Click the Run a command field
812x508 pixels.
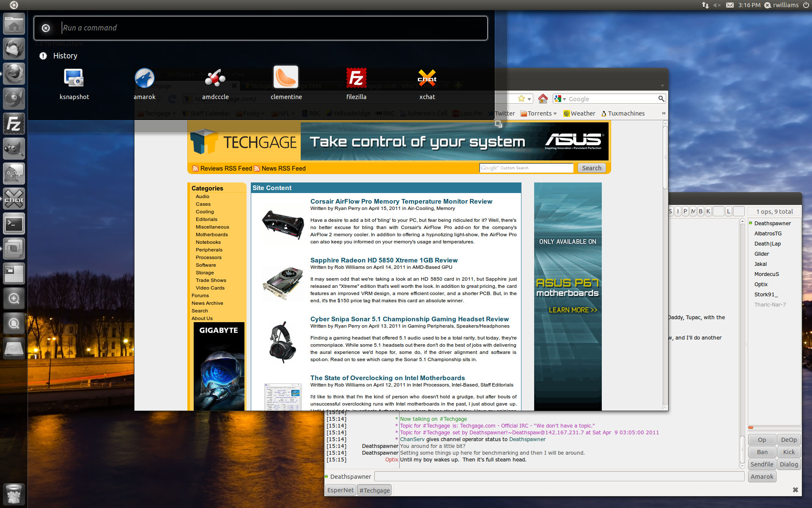point(271,28)
